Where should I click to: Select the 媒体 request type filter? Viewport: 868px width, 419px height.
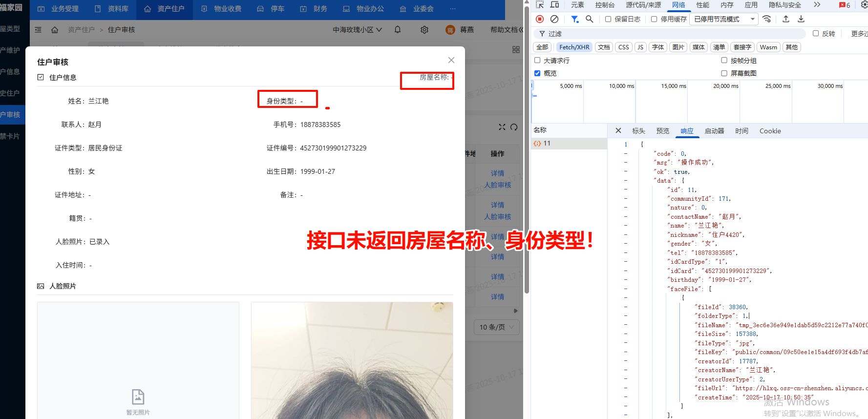point(699,47)
